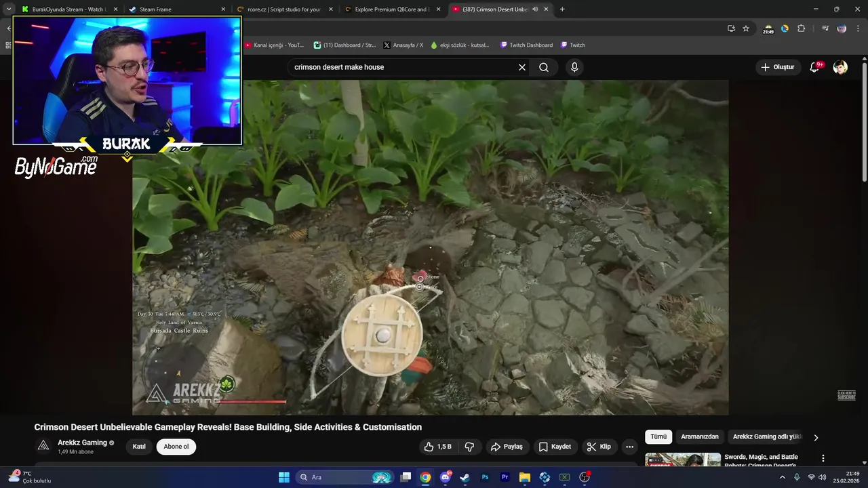Open the Swords, Magic, and Battle suggested thumbnail
This screenshot has height=488, width=868.
tap(683, 460)
